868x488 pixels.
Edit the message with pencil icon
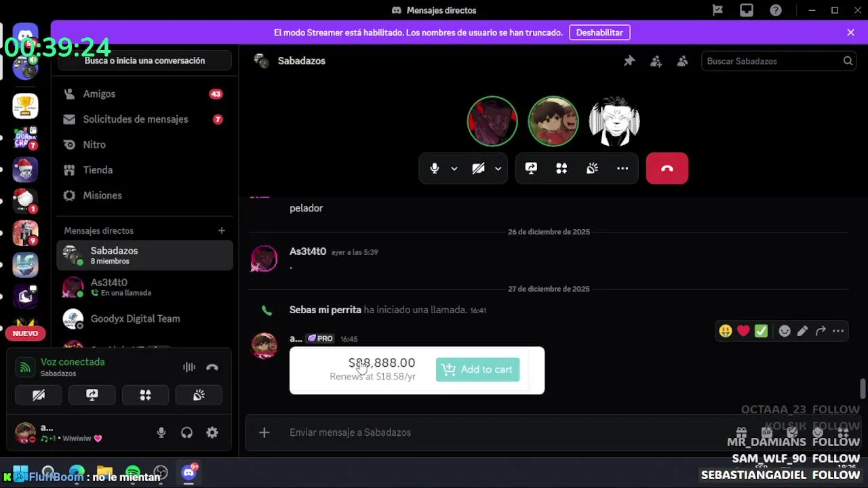coord(802,331)
